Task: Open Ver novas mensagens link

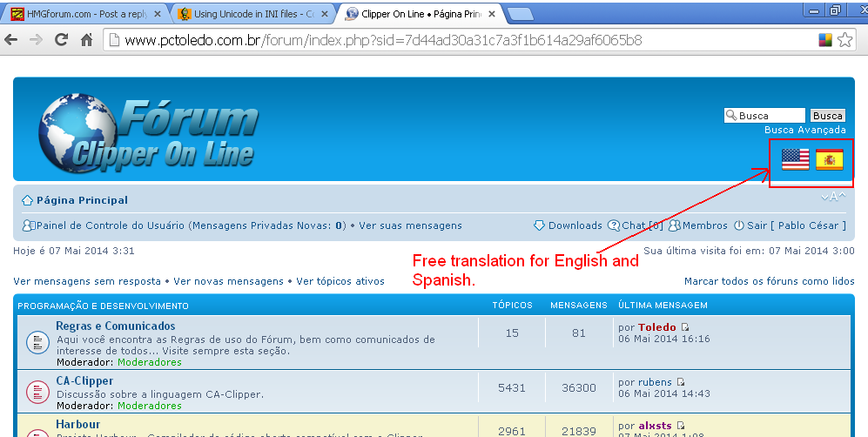Action: click(228, 281)
